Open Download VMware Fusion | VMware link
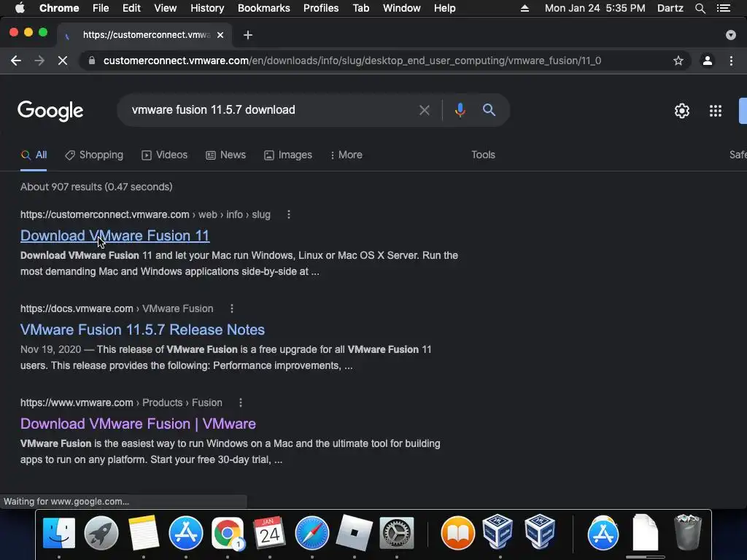This screenshot has width=747, height=560. [x=138, y=424]
